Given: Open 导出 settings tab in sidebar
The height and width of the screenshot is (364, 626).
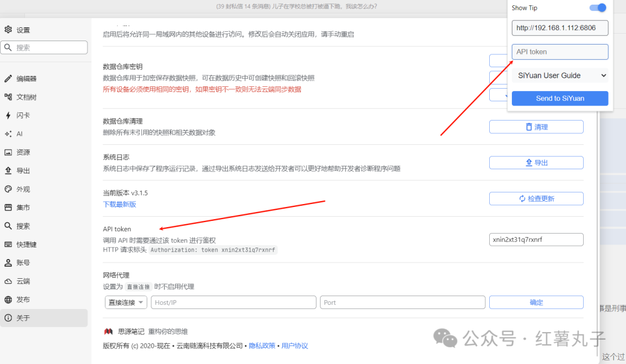Looking at the screenshot, I should tap(44, 170).
